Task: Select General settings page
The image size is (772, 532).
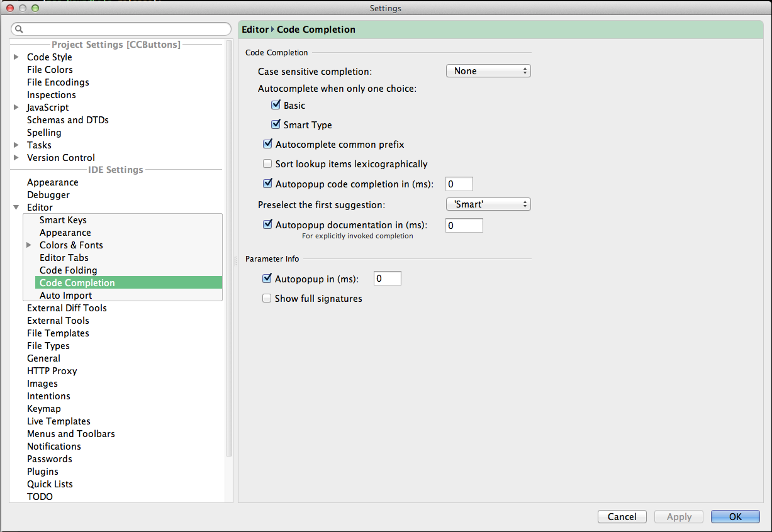Action: coord(43,358)
